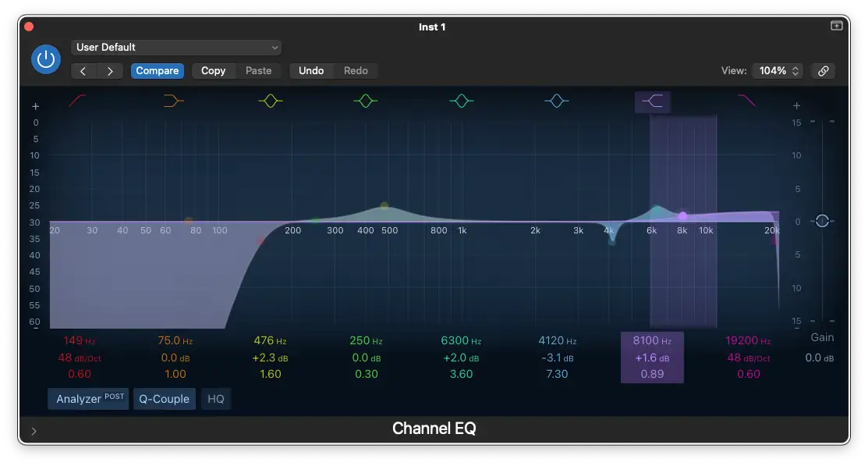
Task: Open the User Default preset dropdown
Action: [176, 48]
